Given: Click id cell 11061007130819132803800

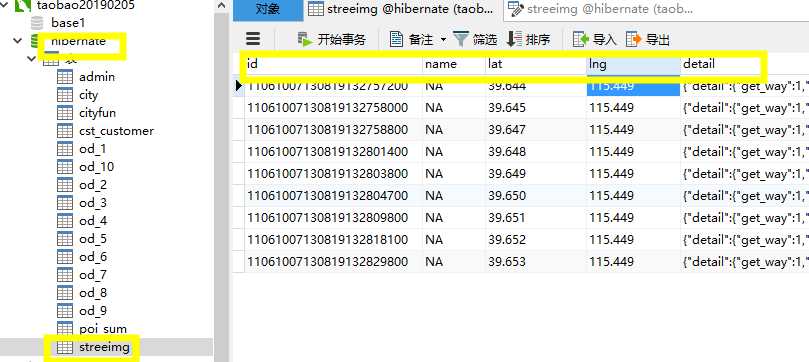Looking at the screenshot, I should click(x=334, y=173).
